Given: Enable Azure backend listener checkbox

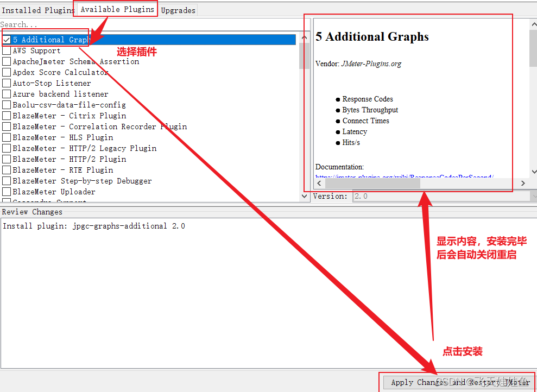Looking at the screenshot, I should click(7, 94).
